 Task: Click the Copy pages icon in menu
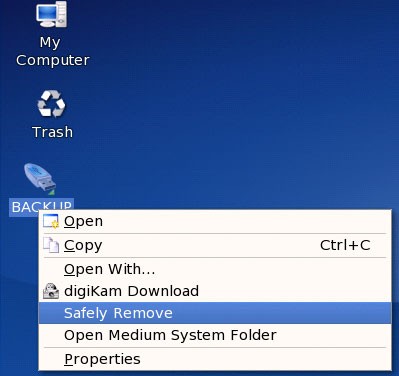point(51,245)
